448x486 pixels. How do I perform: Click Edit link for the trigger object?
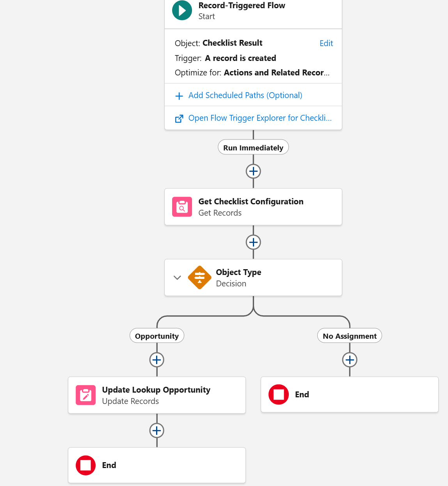326,43
